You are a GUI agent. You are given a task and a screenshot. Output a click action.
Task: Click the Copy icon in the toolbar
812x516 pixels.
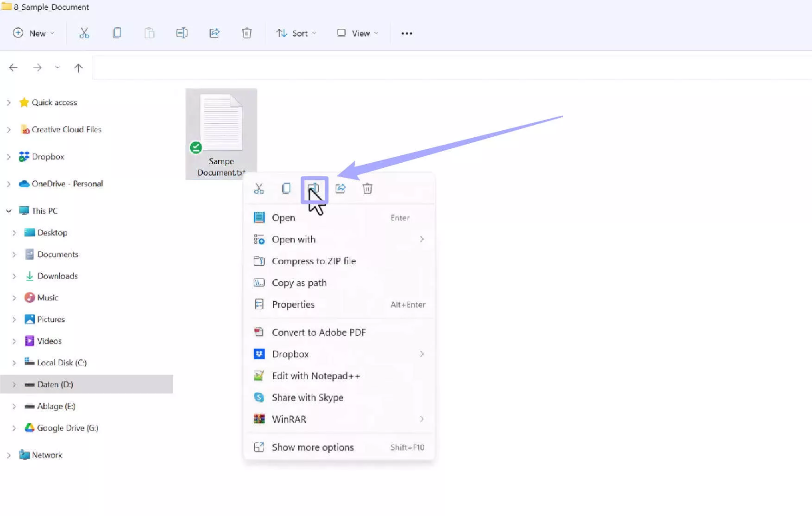click(x=117, y=33)
